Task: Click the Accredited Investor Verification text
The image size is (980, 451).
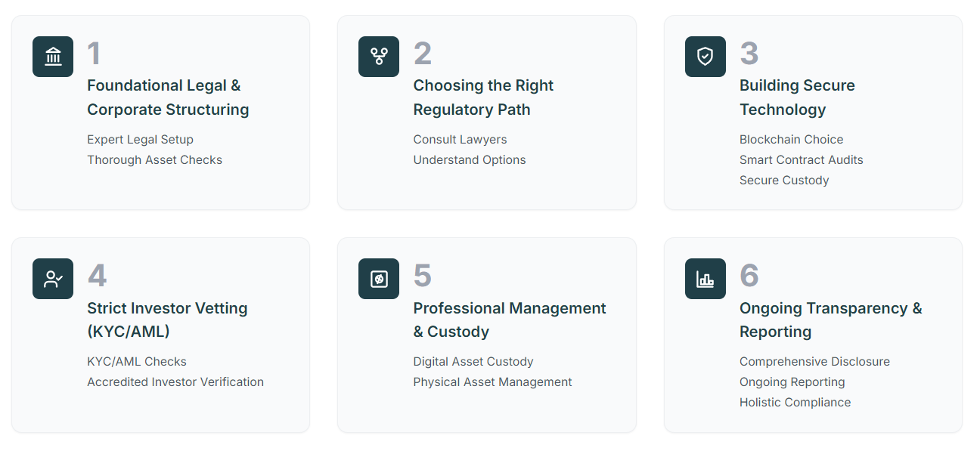Action: (175, 382)
